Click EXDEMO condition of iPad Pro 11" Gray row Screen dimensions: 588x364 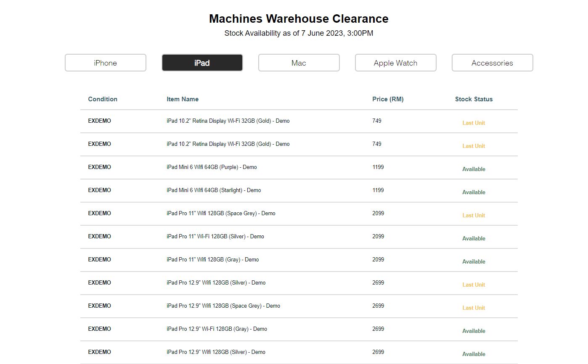click(100, 259)
